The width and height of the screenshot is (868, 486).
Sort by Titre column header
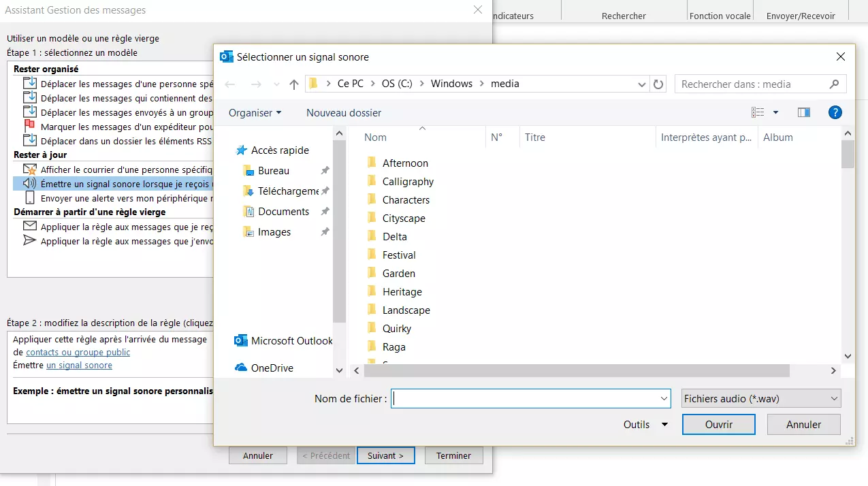588,137
